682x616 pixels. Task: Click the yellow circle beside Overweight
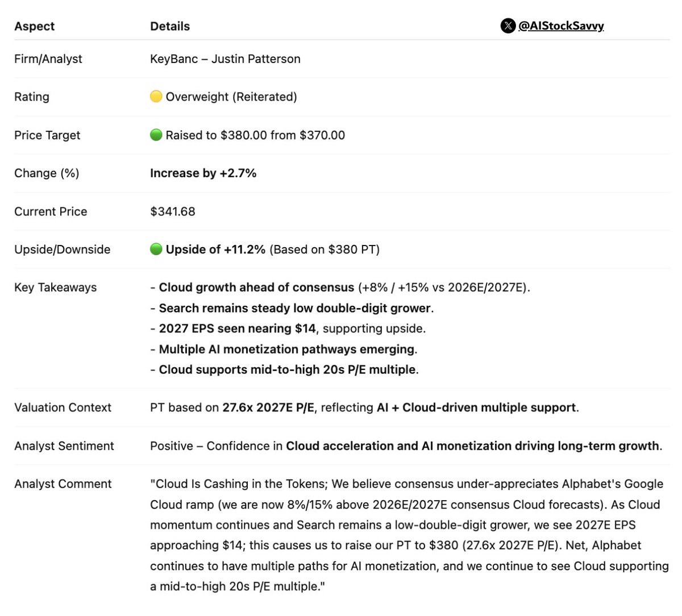pos(156,97)
